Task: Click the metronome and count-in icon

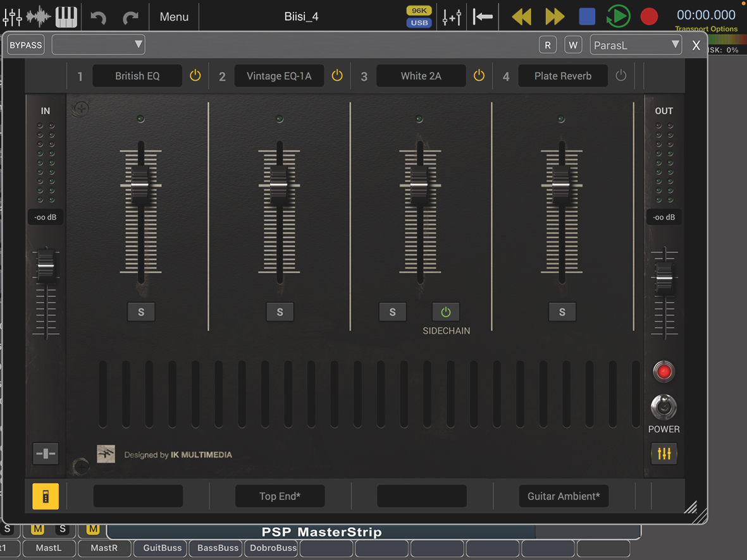Action: coord(452,17)
